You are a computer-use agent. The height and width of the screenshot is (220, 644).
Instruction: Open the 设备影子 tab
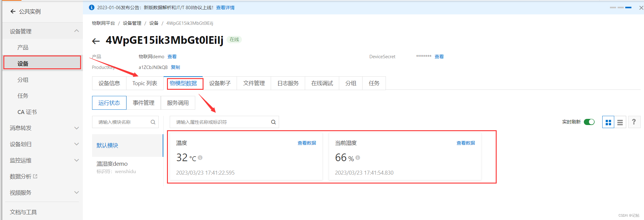point(220,83)
